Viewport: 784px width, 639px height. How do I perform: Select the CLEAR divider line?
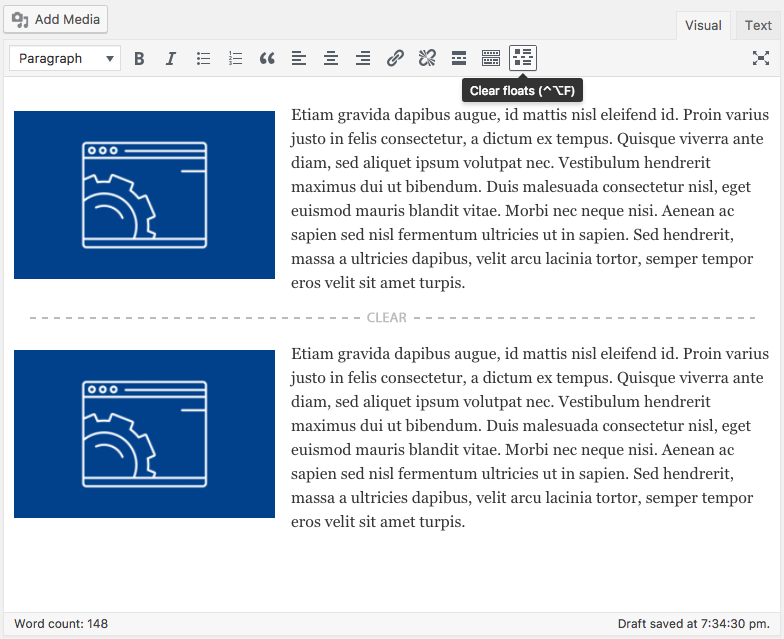[392, 318]
